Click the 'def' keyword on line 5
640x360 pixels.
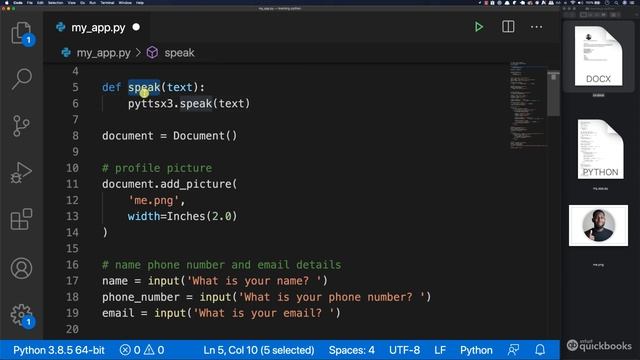pyautogui.click(x=111, y=87)
